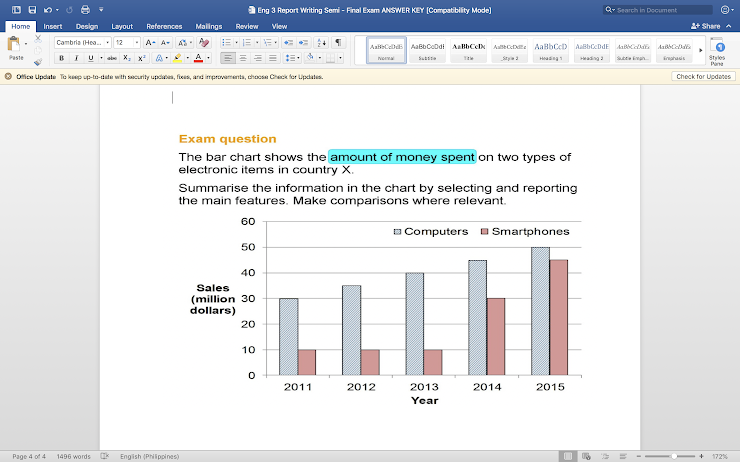Apply red font color

pos(198,58)
